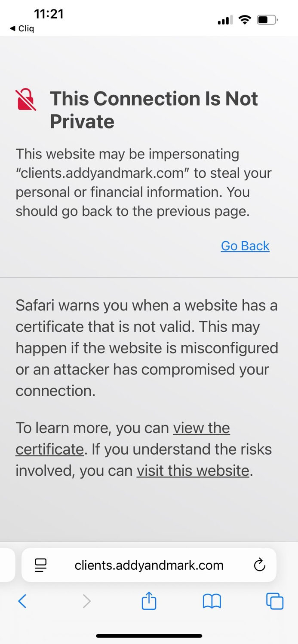Tap the home indicator bar at bottom
This screenshot has width=298, height=644.
pos(149,635)
